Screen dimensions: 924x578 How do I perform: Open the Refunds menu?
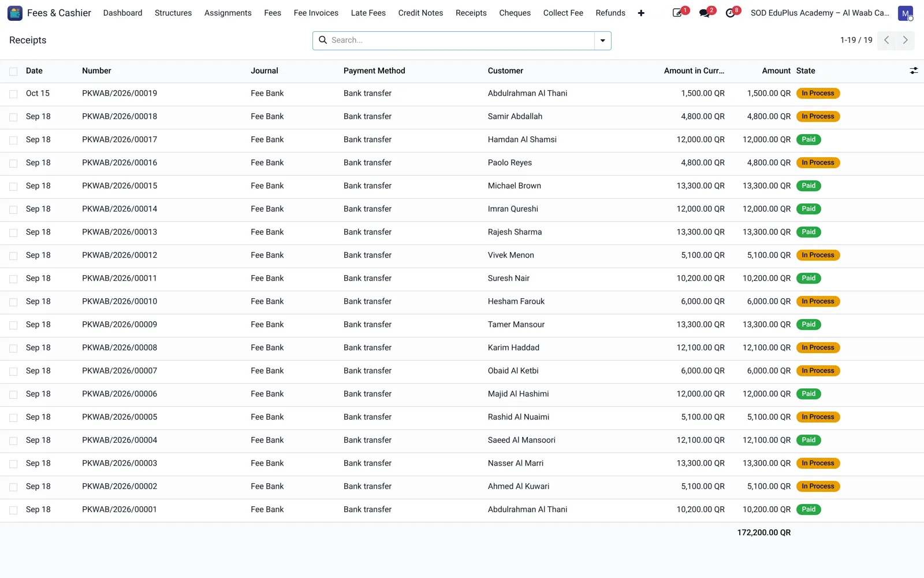[610, 13]
